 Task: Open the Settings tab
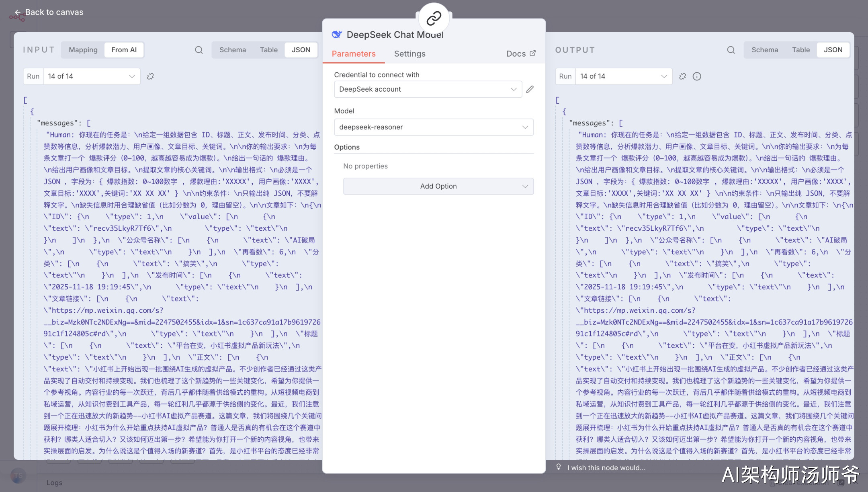(x=409, y=54)
